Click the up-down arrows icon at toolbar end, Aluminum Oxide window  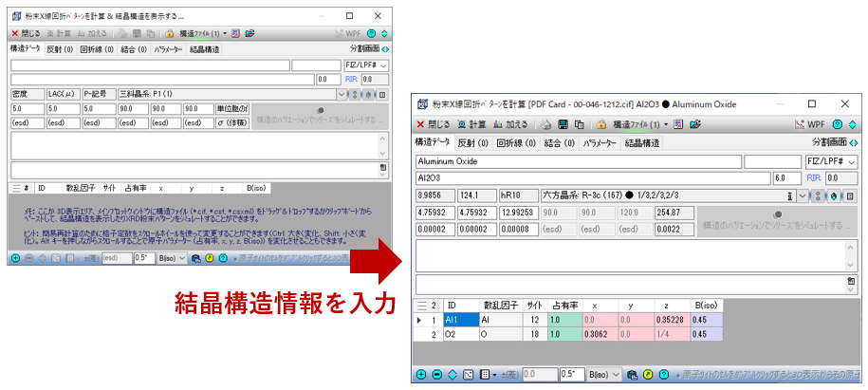tap(853, 124)
